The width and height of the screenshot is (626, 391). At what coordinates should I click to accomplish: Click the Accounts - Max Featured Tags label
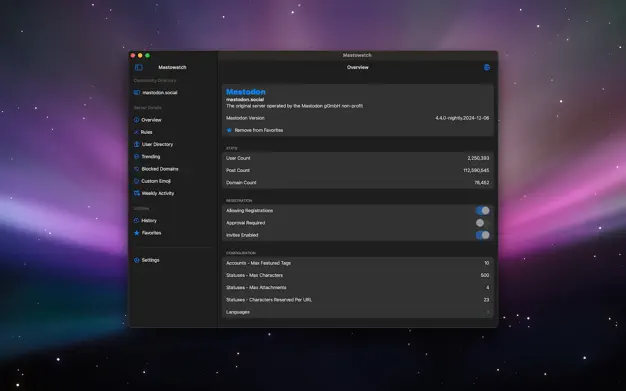tap(258, 263)
